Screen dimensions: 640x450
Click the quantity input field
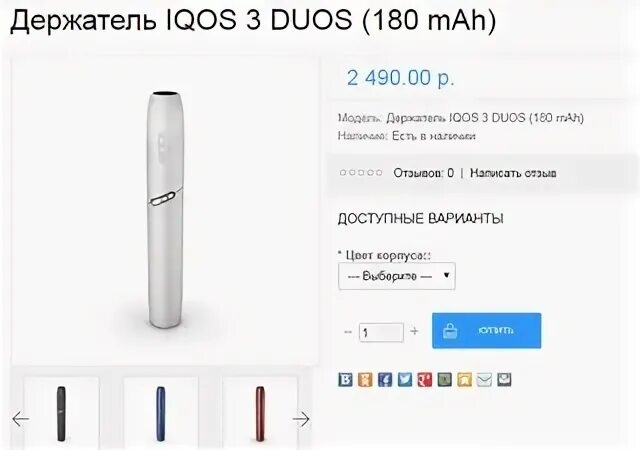coord(381,332)
